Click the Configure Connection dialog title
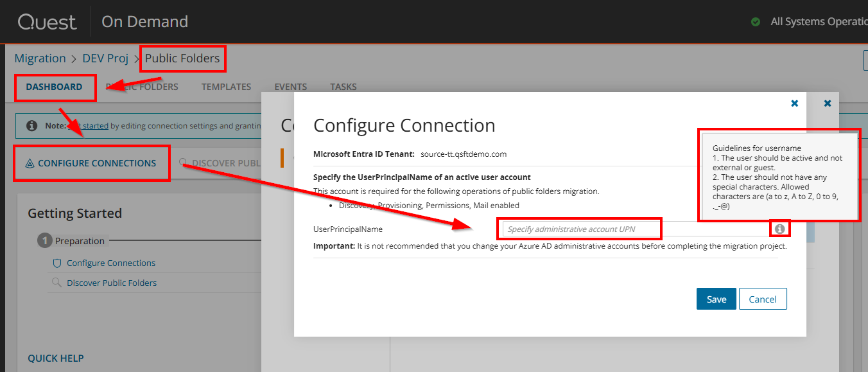 [404, 125]
